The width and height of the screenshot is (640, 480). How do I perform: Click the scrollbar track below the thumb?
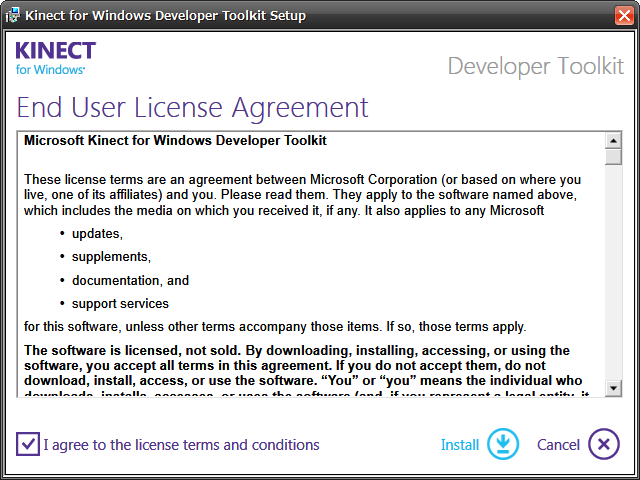(613, 273)
